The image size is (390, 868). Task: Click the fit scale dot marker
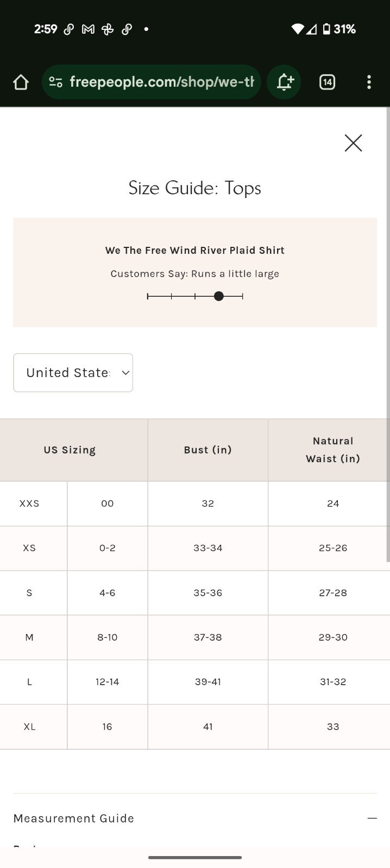tap(218, 296)
